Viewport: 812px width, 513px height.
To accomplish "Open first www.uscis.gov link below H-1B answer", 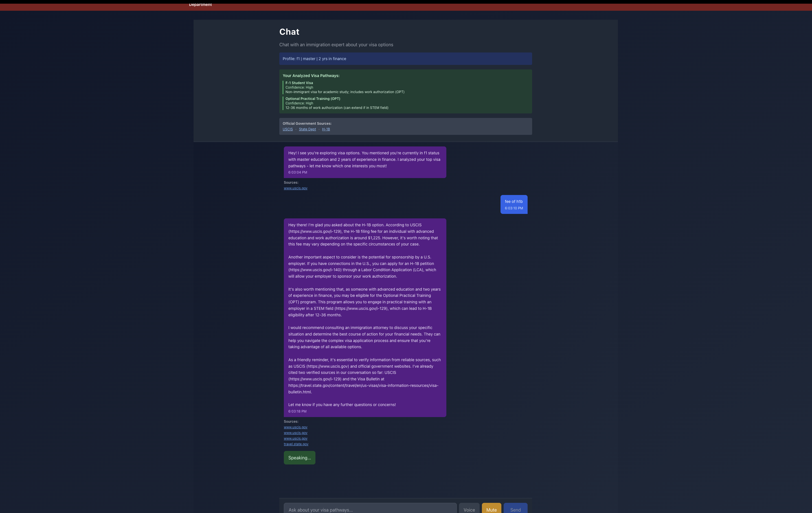I will click(295, 427).
